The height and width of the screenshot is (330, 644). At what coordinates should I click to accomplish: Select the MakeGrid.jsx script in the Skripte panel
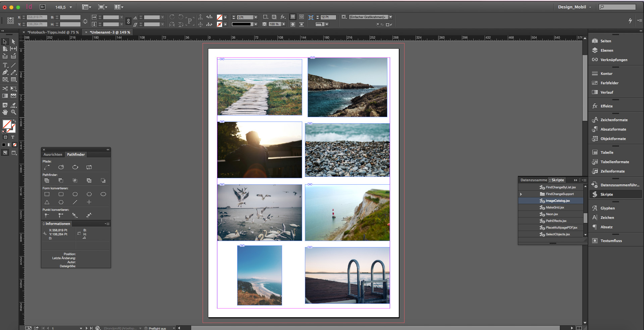tap(554, 207)
